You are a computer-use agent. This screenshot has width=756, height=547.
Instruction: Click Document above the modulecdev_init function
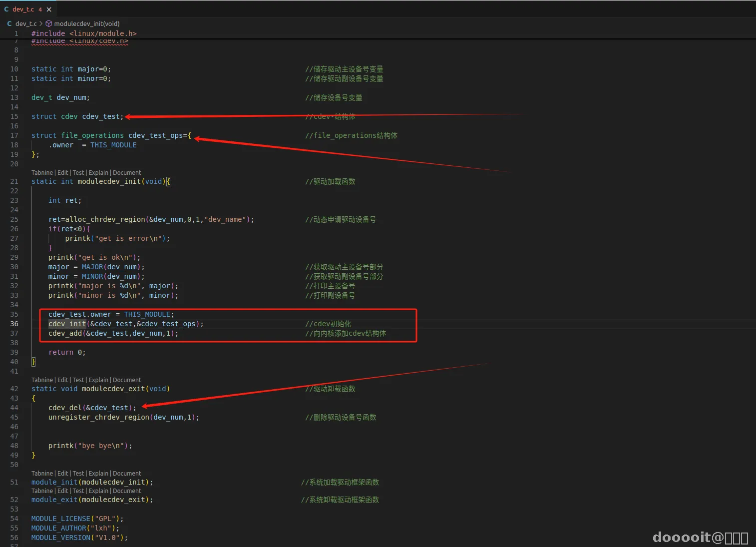127,173
